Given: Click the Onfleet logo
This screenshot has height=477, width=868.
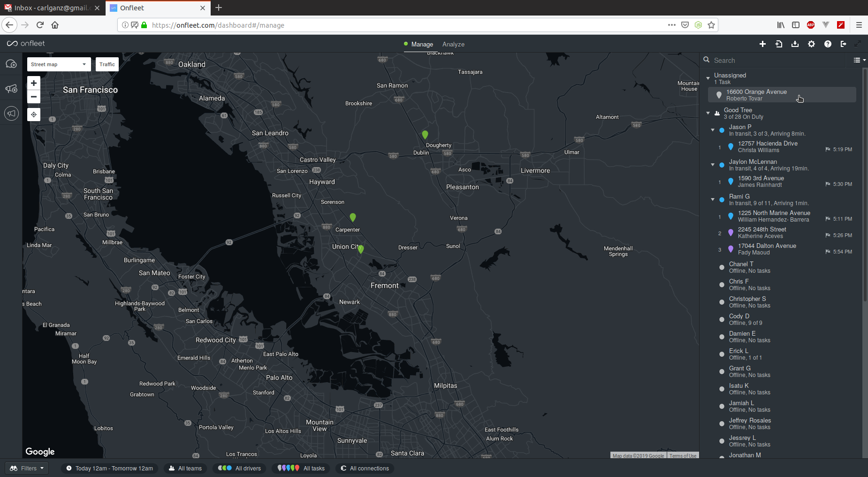Looking at the screenshot, I should click(x=26, y=44).
